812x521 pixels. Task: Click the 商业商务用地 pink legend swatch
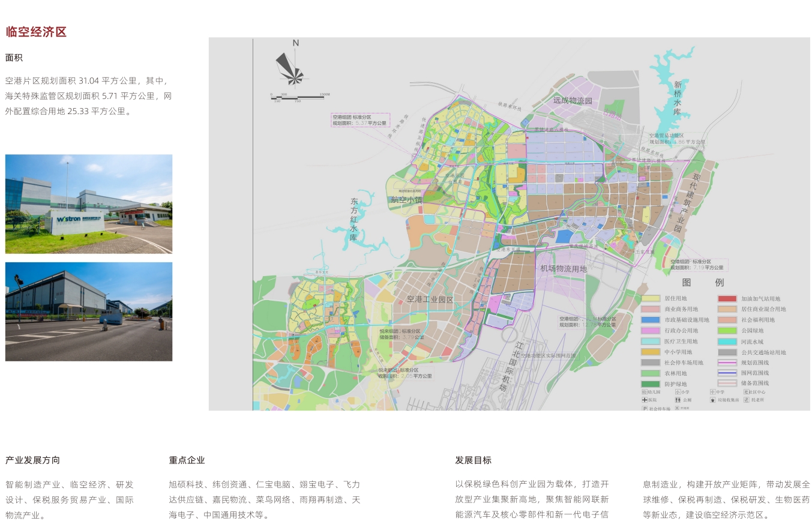[x=651, y=309]
